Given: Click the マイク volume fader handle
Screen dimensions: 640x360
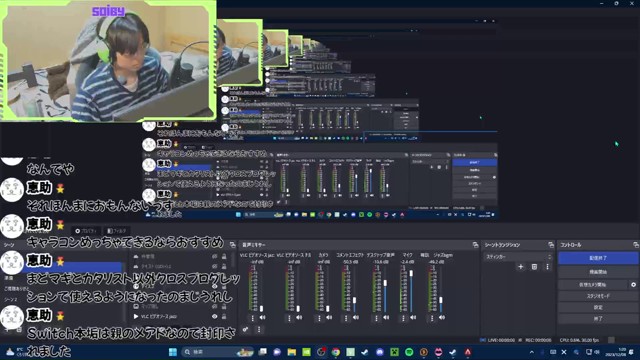Looking at the screenshot, I should (411, 273).
